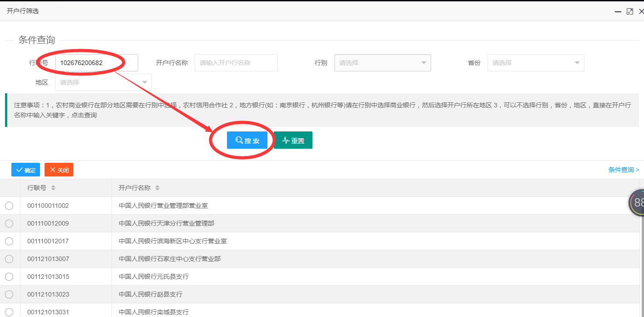Image resolution: width=644 pixels, height=317 pixels.
Task: Select the row 中国人民银行赵县支行
Action: click(150, 294)
